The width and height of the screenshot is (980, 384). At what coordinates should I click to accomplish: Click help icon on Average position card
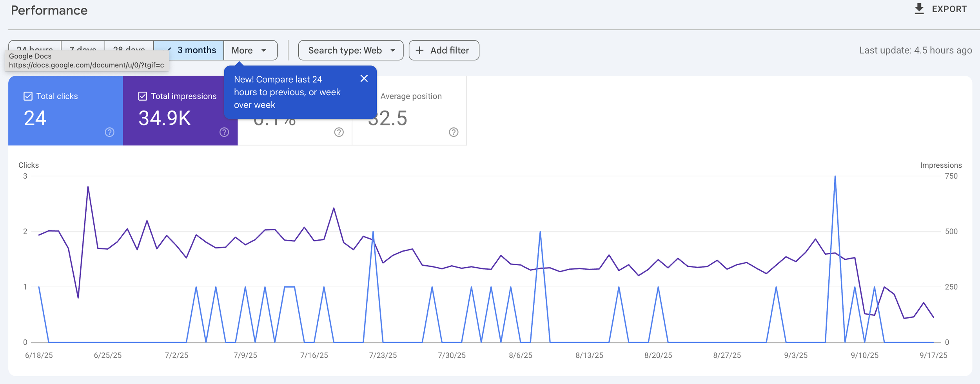click(x=454, y=132)
